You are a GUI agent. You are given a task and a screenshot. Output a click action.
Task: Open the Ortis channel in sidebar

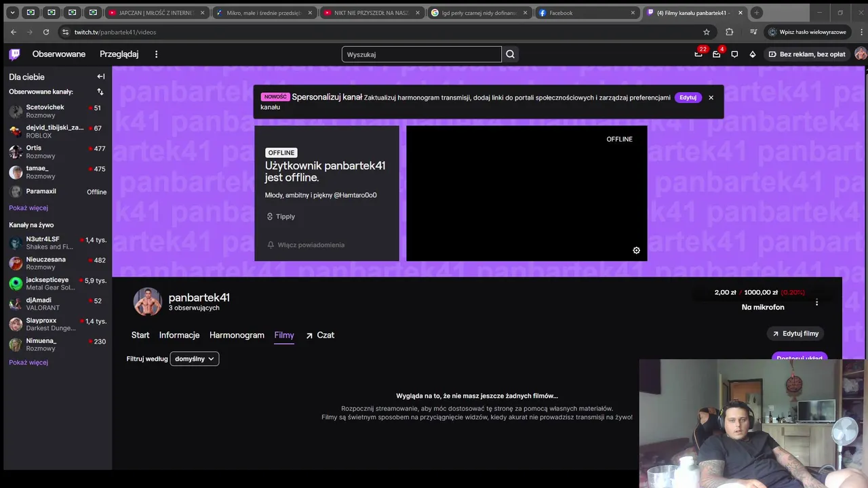click(58, 152)
